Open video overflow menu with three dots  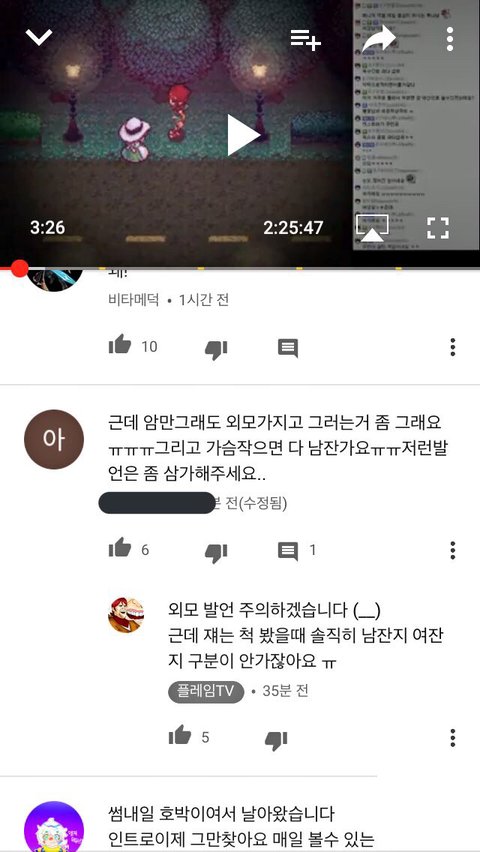[450, 39]
